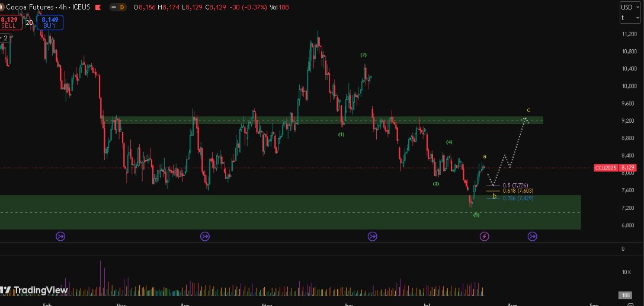Click the Low value L8,129
This screenshot has width=644, height=306.
click(192, 7)
